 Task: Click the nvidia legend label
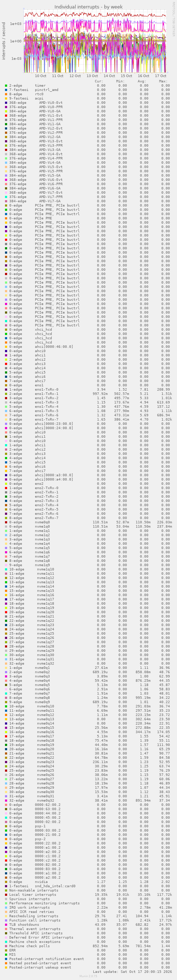[41, 882]
